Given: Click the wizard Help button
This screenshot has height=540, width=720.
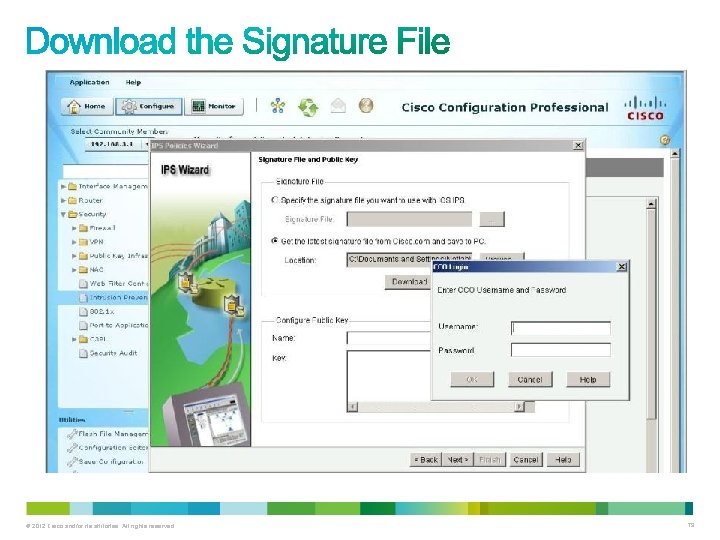Looking at the screenshot, I should tap(563, 460).
